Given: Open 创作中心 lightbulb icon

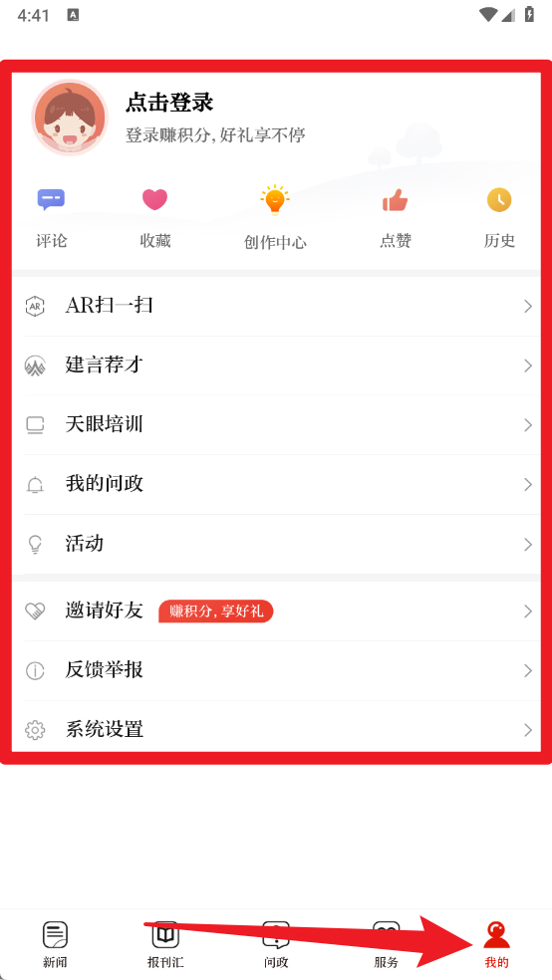Looking at the screenshot, I should pyautogui.click(x=274, y=200).
